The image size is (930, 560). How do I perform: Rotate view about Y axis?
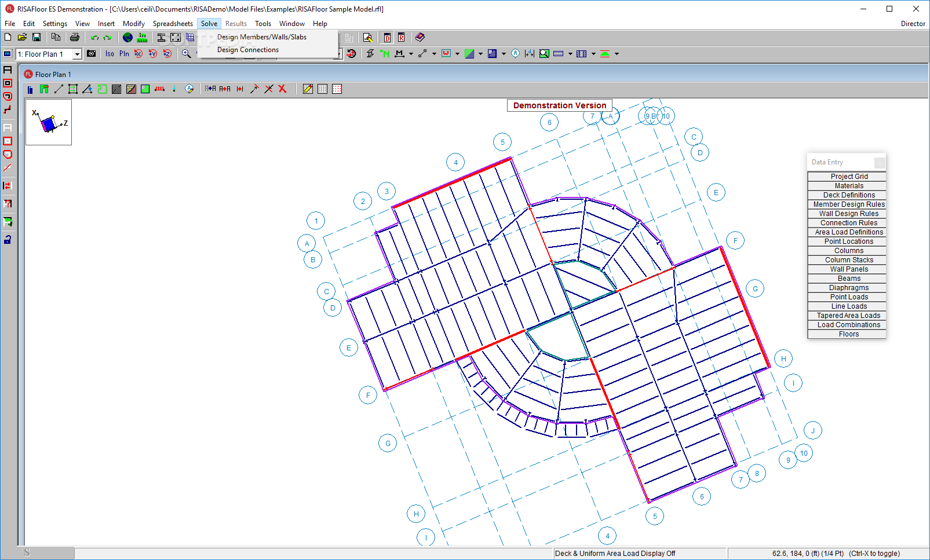coord(153,54)
